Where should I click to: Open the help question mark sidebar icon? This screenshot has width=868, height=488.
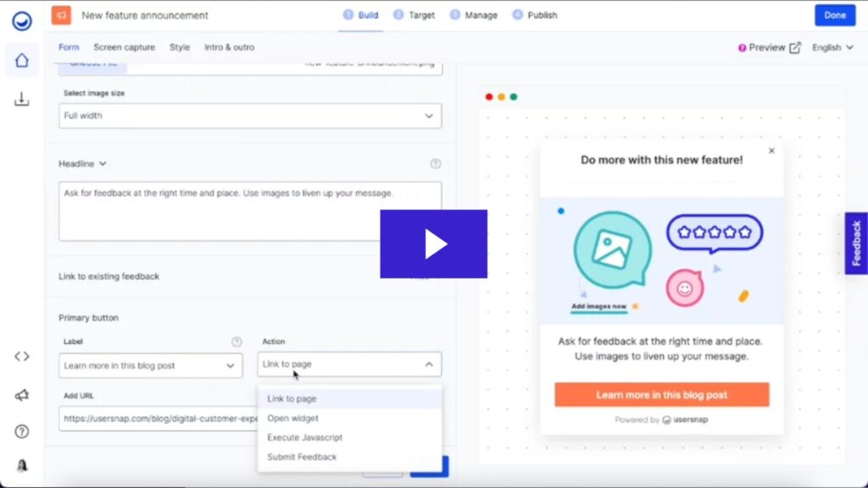[22, 431]
